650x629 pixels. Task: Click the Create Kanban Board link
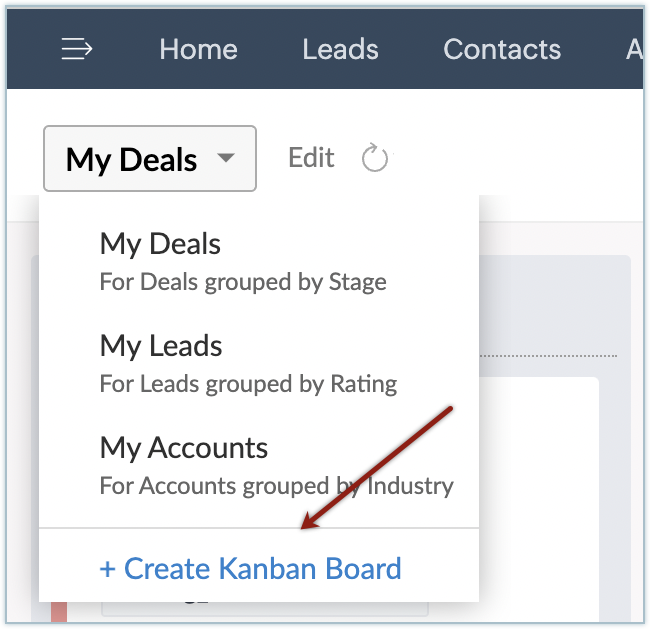(262, 569)
